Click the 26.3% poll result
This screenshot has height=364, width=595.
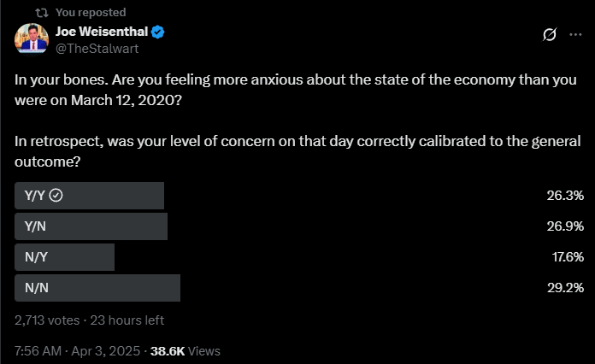pyautogui.click(x=564, y=196)
